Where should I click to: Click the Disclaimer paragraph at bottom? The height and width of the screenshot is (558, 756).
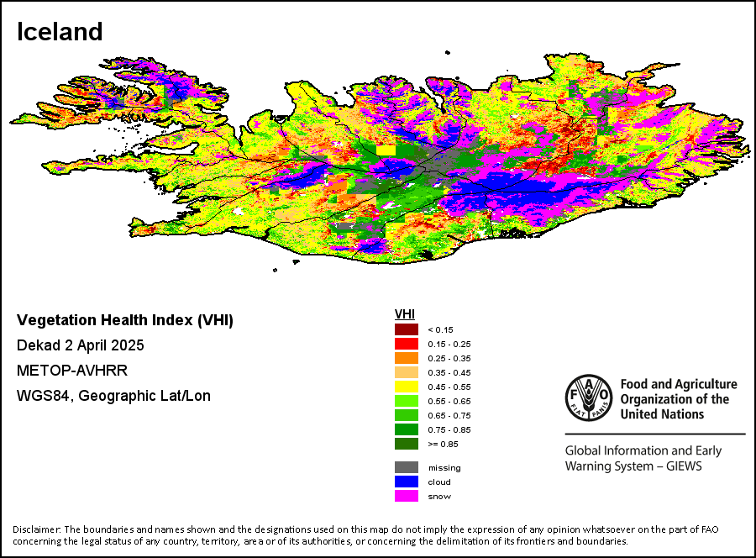[365, 534]
